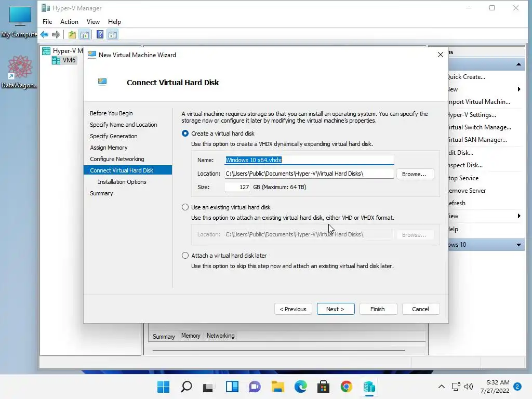Close the wizard dialog with X
The height and width of the screenshot is (399, 532).
pyautogui.click(x=441, y=55)
